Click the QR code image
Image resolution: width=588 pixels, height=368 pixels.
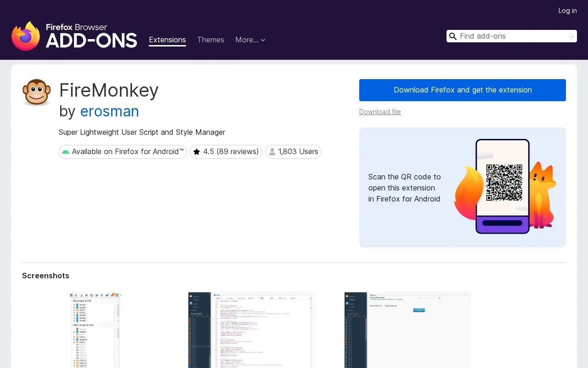pyautogui.click(x=504, y=183)
